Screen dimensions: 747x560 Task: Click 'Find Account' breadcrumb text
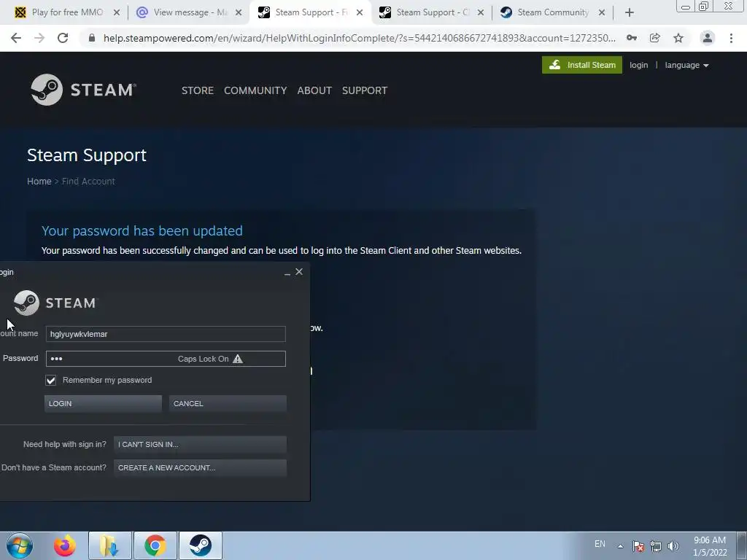point(88,182)
